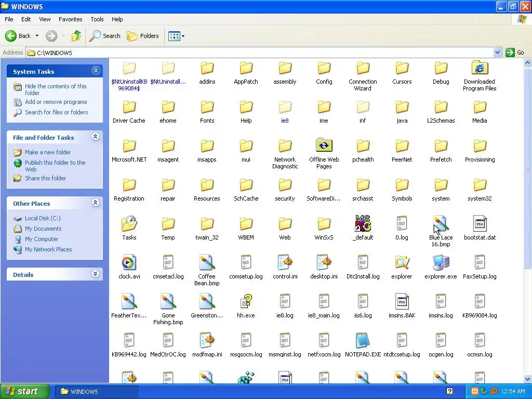Open the Edit menu
The image size is (532, 399).
coord(26,19)
